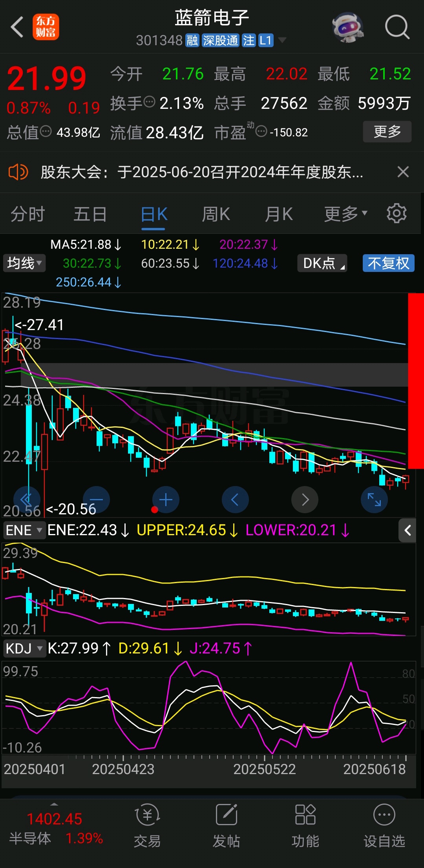Screen dimensions: 424x868
Task: Tap the 21.99 current price
Action: point(47,79)
